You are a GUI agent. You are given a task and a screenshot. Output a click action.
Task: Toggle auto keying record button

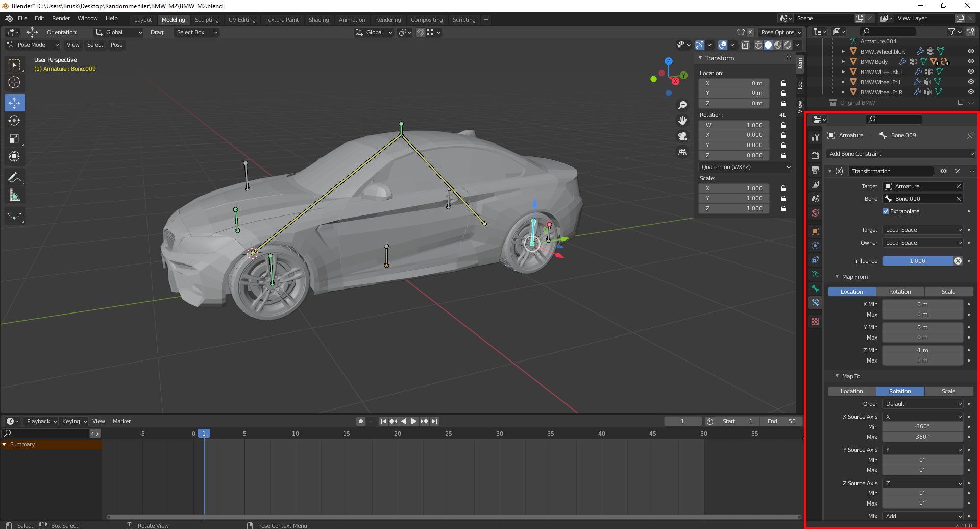361,421
